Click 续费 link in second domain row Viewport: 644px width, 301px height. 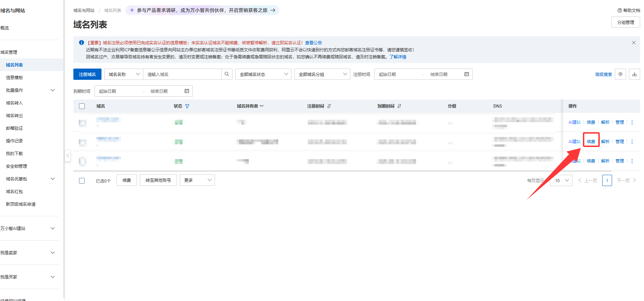tap(591, 142)
